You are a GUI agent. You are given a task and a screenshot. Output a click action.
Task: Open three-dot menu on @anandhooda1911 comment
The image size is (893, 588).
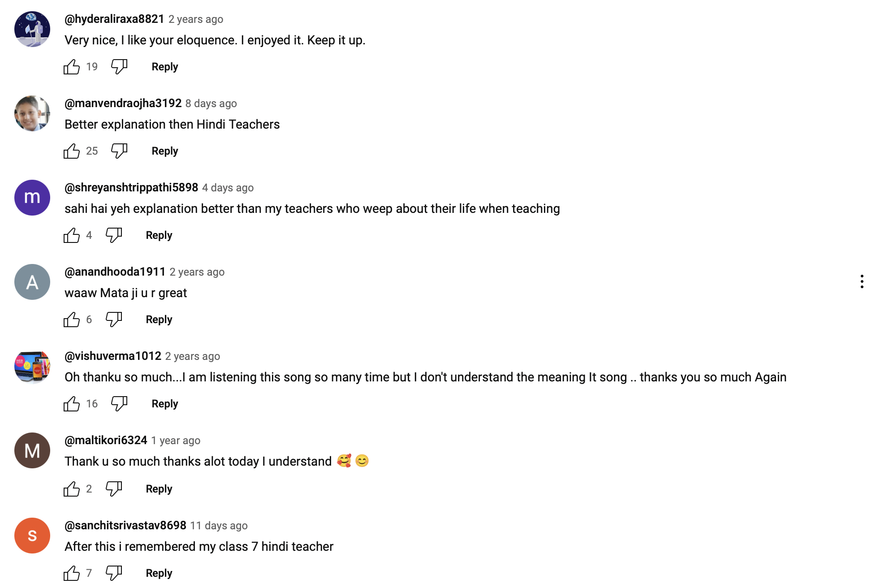pos(862,281)
